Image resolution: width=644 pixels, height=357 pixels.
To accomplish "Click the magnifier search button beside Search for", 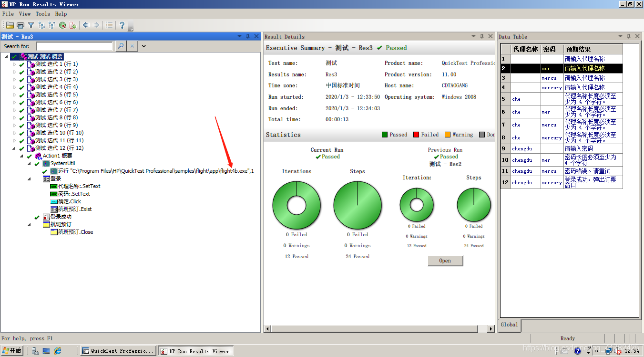I will click(x=121, y=46).
